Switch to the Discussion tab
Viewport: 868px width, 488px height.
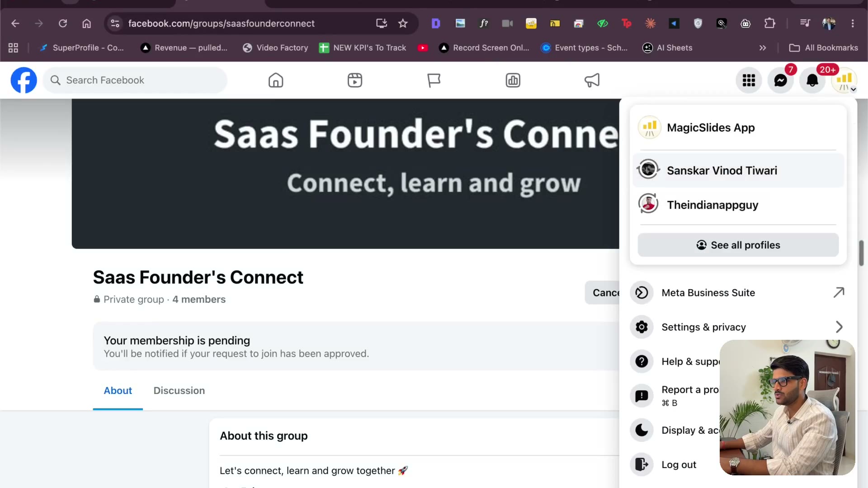[x=179, y=391]
